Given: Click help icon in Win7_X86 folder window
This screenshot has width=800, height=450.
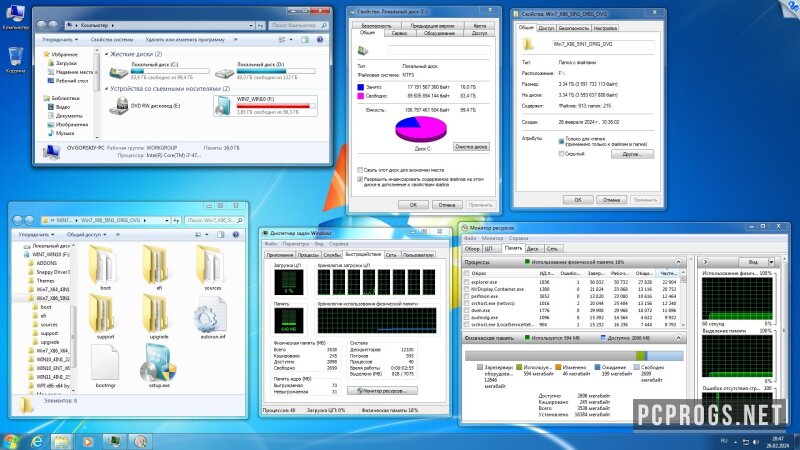Looking at the screenshot, I should [x=236, y=234].
